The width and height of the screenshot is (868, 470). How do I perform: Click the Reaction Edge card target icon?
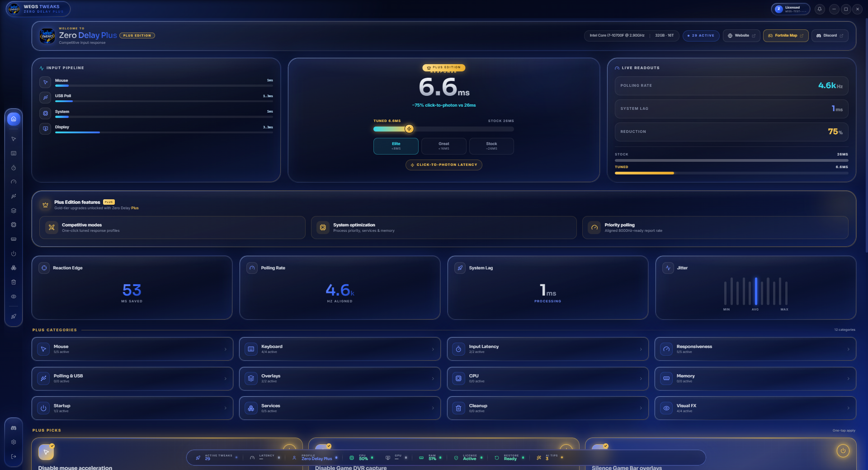[44, 268]
